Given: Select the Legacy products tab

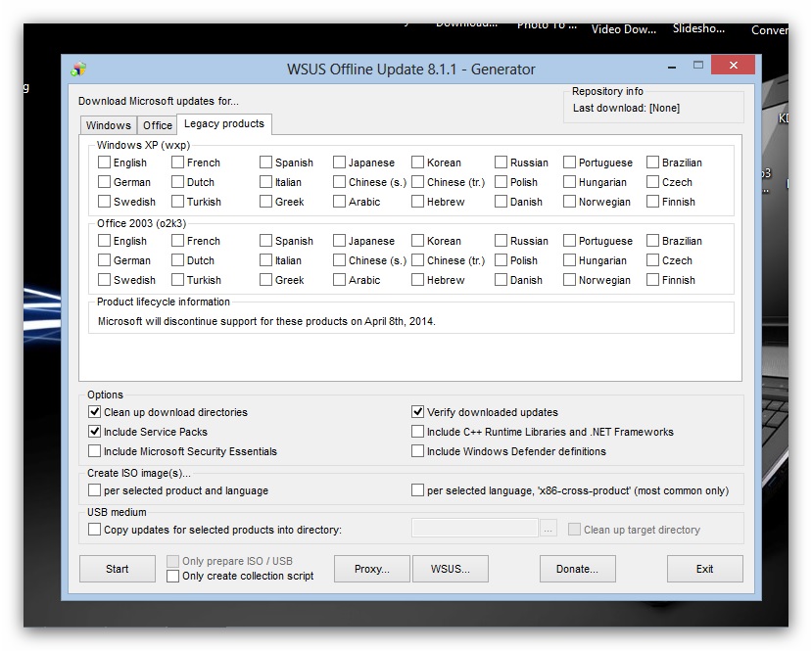Looking at the screenshot, I should click(223, 124).
